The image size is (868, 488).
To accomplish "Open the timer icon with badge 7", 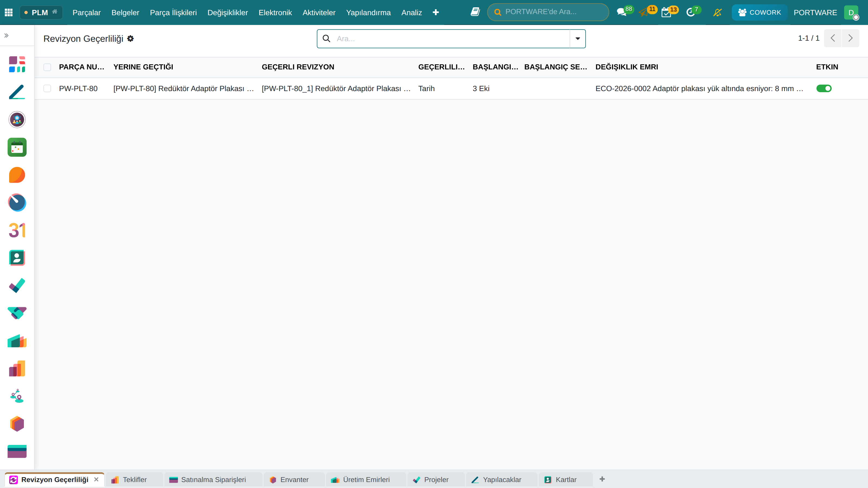I will click(x=690, y=12).
